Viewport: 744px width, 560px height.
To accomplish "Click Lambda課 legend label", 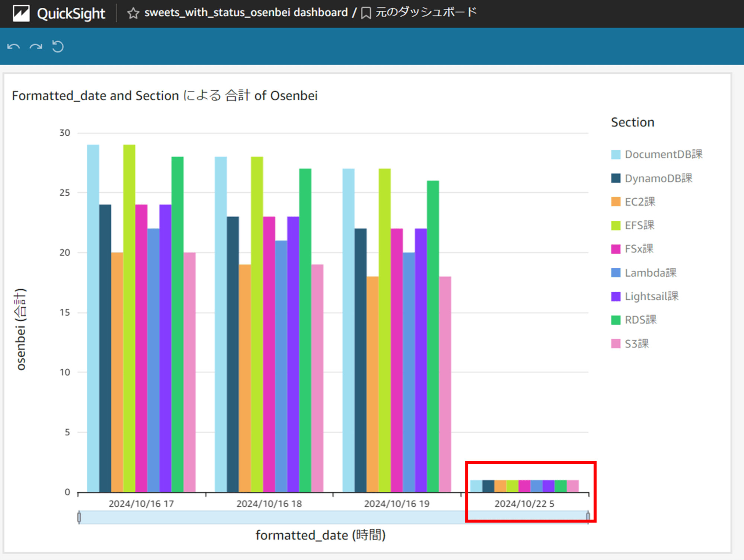I will pos(651,273).
